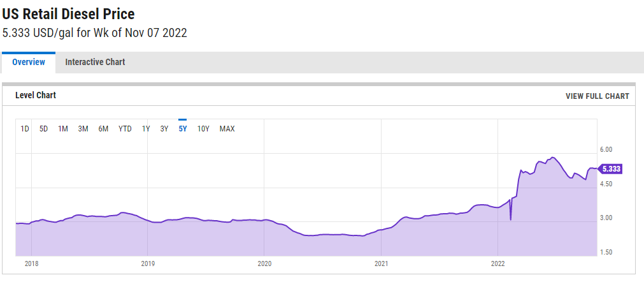Select the MAX time range

[x=227, y=129]
